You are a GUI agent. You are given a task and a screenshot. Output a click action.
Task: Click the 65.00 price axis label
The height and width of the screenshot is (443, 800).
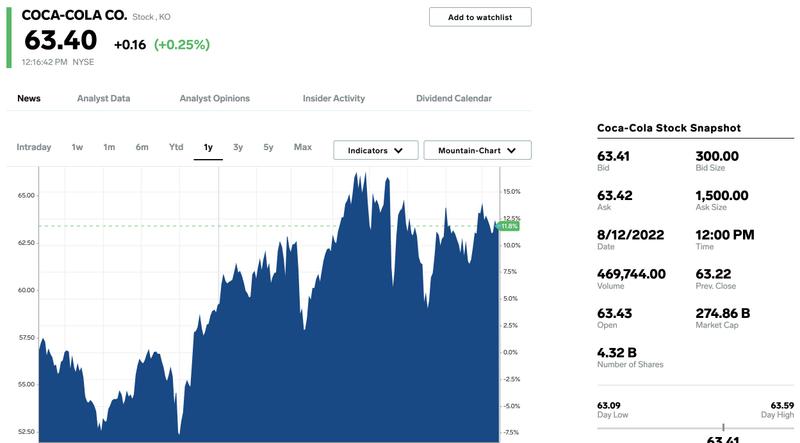click(x=26, y=195)
